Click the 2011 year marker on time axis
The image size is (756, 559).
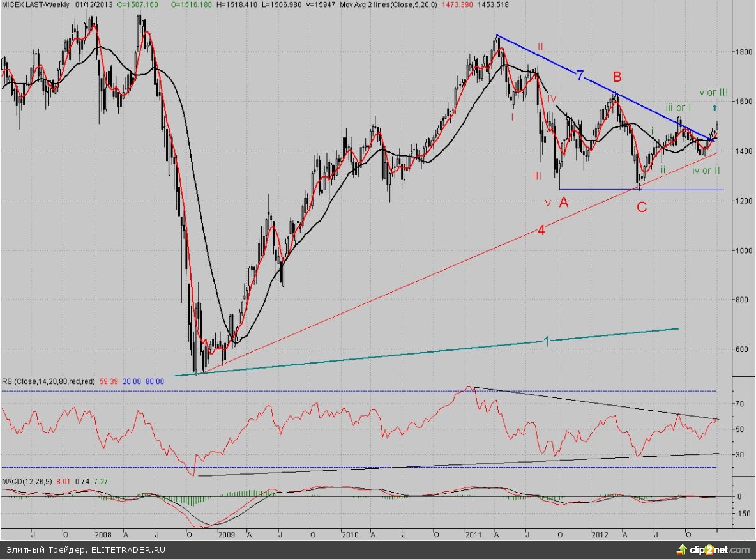tap(473, 533)
